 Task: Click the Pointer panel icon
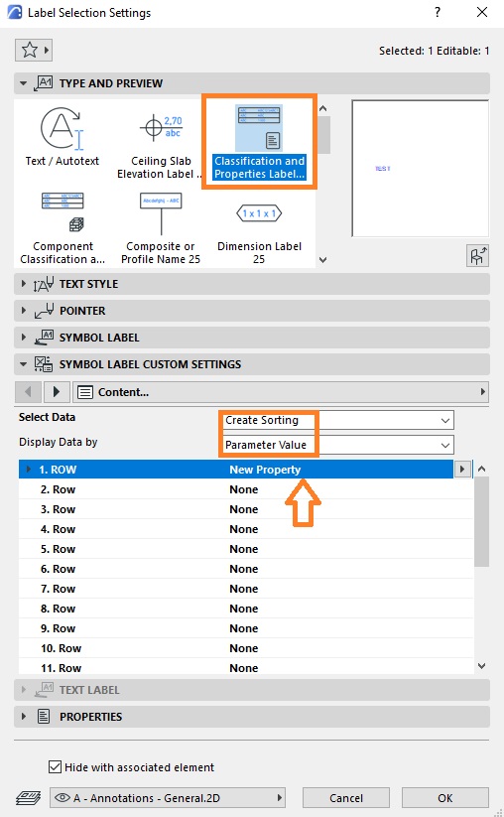(44, 311)
